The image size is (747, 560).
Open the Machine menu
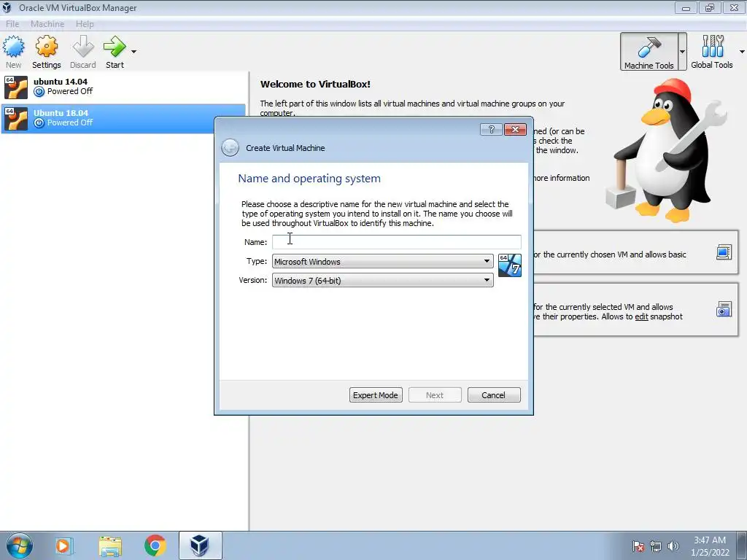(x=47, y=24)
